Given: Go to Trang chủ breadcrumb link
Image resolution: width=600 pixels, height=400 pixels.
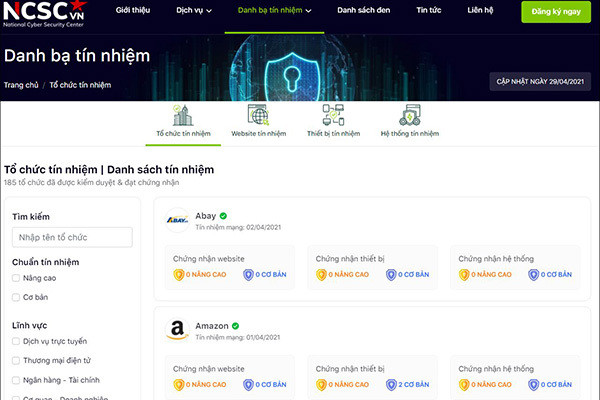Looking at the screenshot, I should (x=20, y=85).
